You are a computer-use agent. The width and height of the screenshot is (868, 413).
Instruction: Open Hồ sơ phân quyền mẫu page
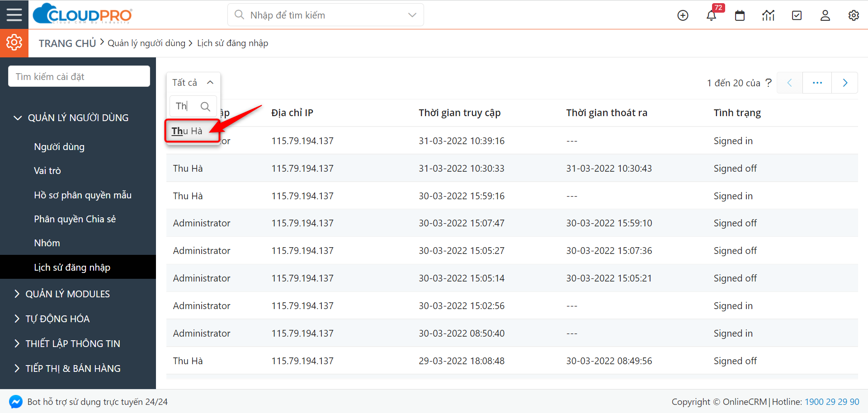83,195
